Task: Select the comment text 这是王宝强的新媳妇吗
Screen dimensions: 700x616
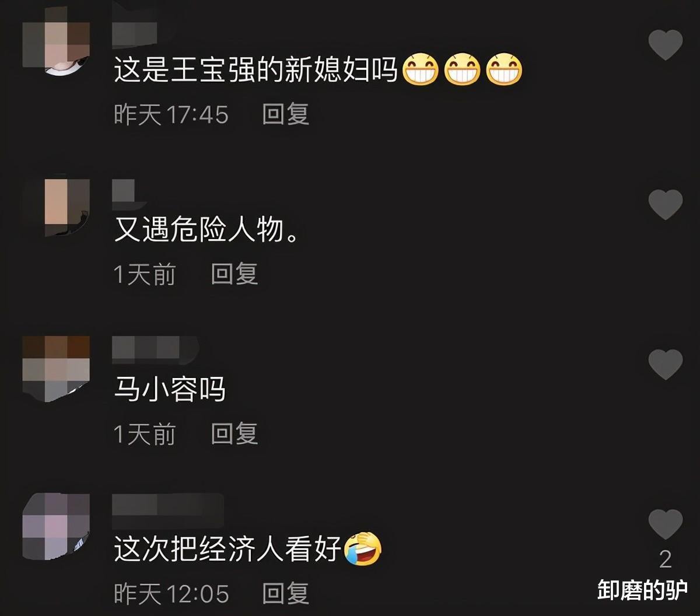Action: 256,71
